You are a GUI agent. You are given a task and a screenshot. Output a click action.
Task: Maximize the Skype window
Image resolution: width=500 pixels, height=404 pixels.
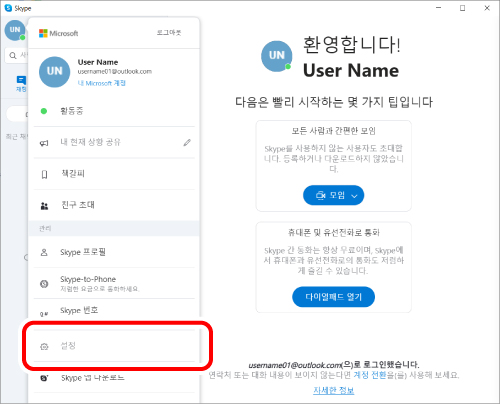463,8
